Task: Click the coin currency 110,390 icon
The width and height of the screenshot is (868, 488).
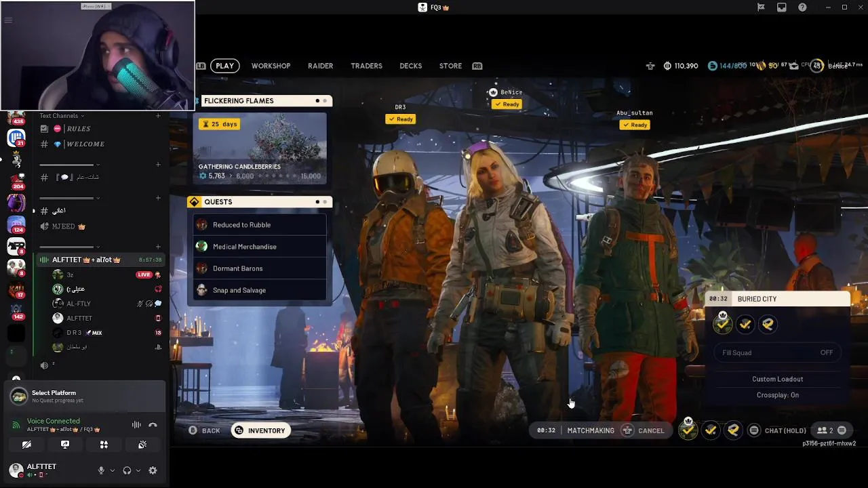Action: (x=667, y=66)
